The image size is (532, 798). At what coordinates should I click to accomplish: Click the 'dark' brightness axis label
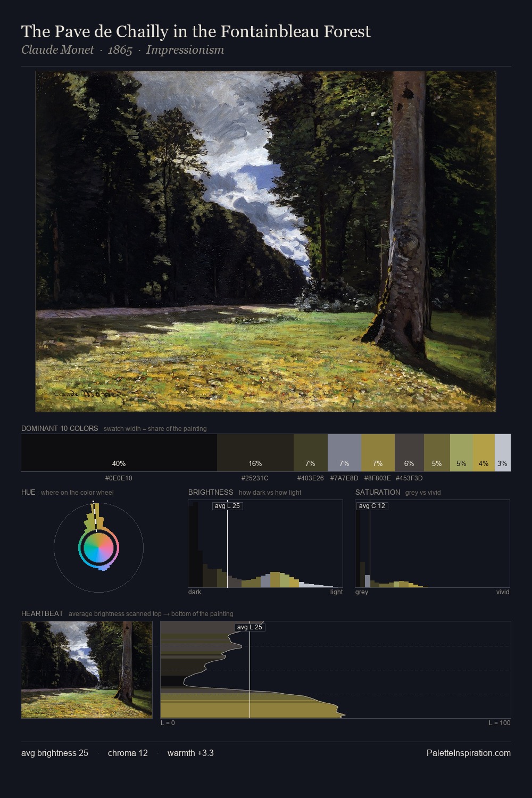[195, 592]
